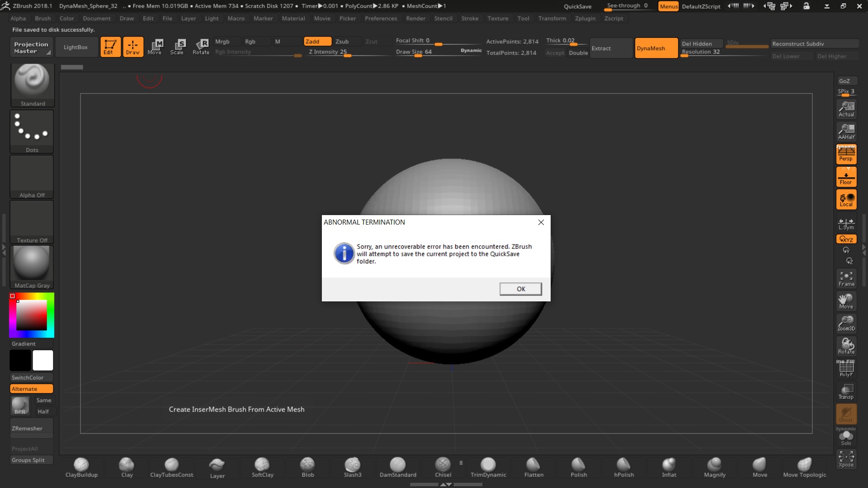Select the Move tool in toolbar
The height and width of the screenshot is (488, 868).
pyautogui.click(x=154, y=47)
